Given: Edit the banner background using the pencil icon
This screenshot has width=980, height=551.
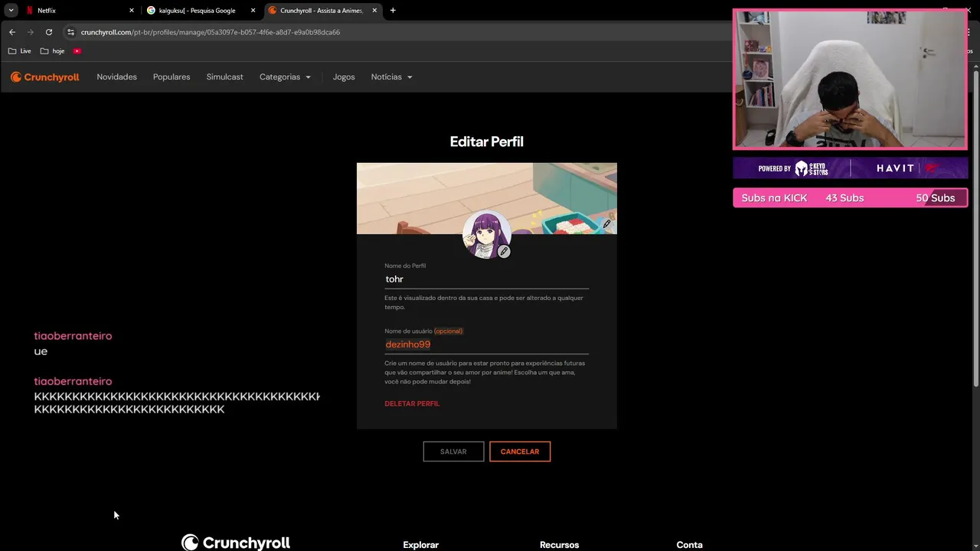Looking at the screenshot, I should (x=606, y=223).
